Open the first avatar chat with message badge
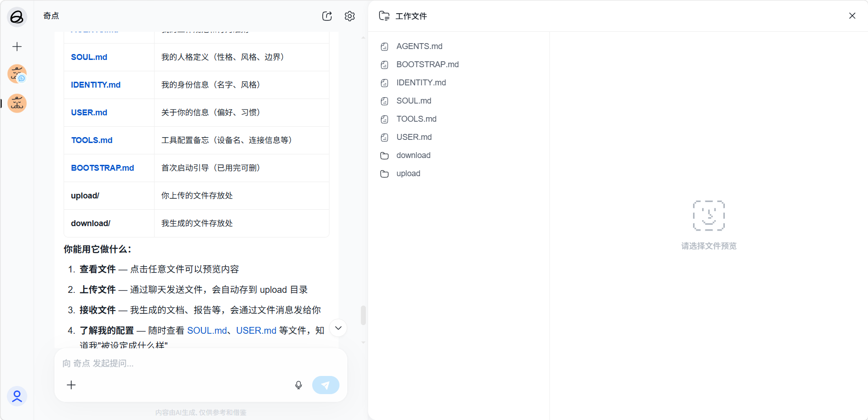The width and height of the screenshot is (868, 420). point(17,74)
